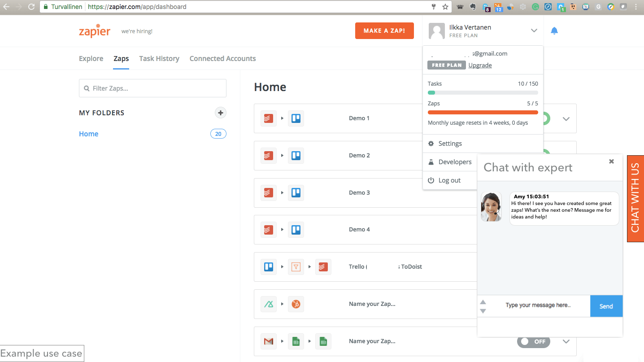
Task: Close the Chat with expert window
Action: [611, 161]
